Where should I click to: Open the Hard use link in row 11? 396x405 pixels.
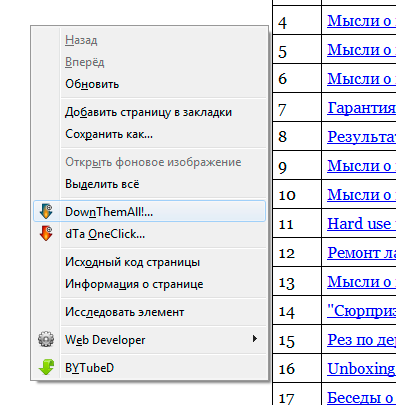361,224
